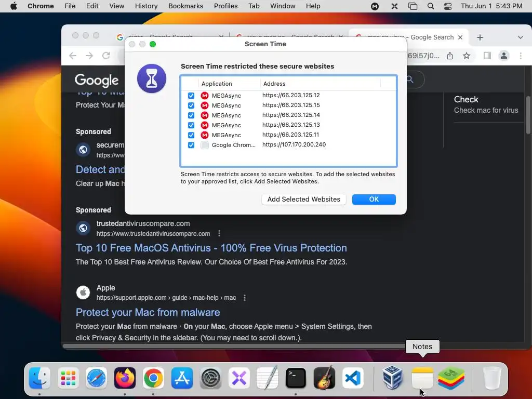Open Spotlight search in the menu bar

tap(431, 6)
